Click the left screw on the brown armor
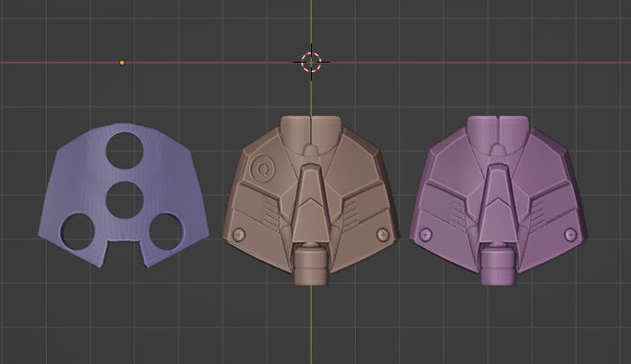 point(239,235)
